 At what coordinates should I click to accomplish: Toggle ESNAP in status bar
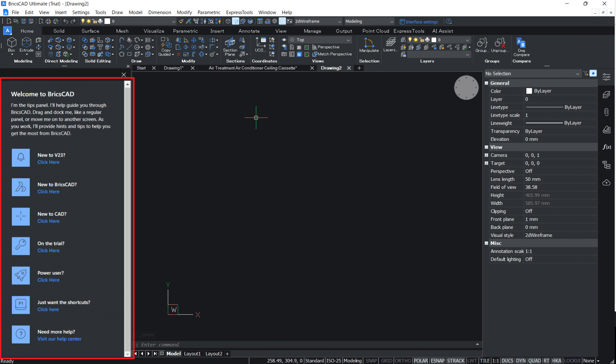pos(438,360)
